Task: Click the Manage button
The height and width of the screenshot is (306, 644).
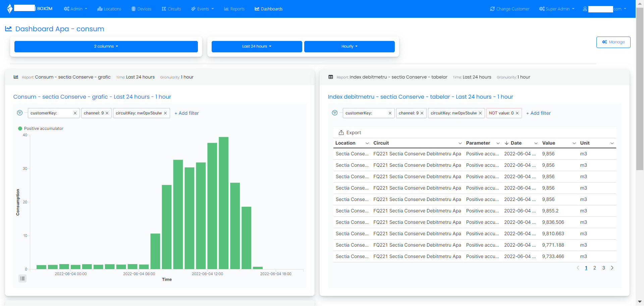Action: (x=613, y=42)
